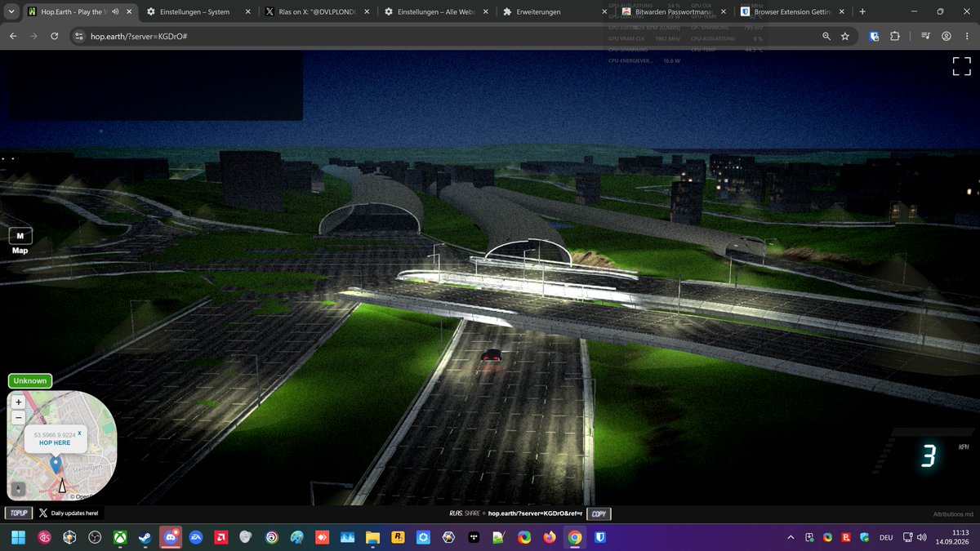The width and height of the screenshot is (980, 551).
Task: Open OBS Studio from the taskbar
Action: coord(95,537)
